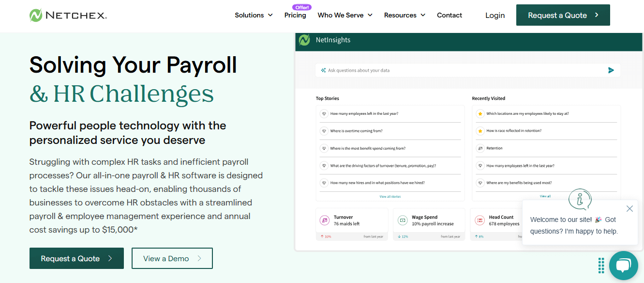Click the chevron in View a Demo button
Viewport: 644px width, 283px height.
[x=199, y=258]
